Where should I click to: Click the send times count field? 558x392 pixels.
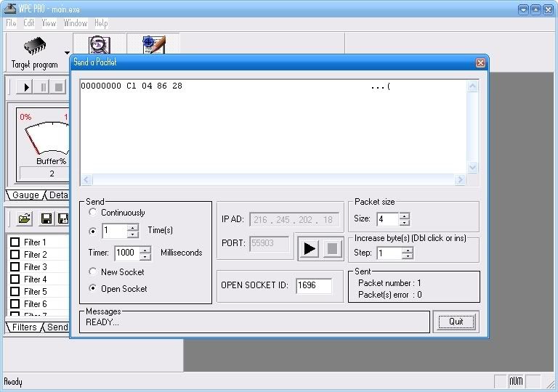(115, 231)
